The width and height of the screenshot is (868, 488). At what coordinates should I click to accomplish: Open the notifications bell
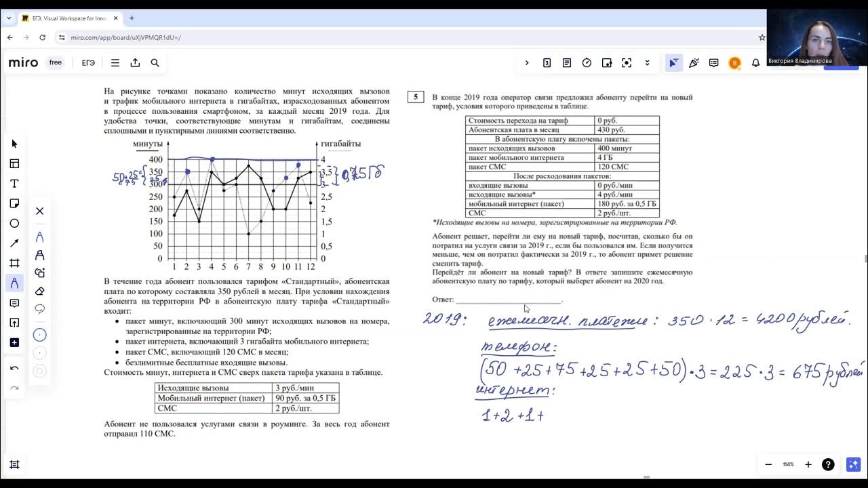755,63
